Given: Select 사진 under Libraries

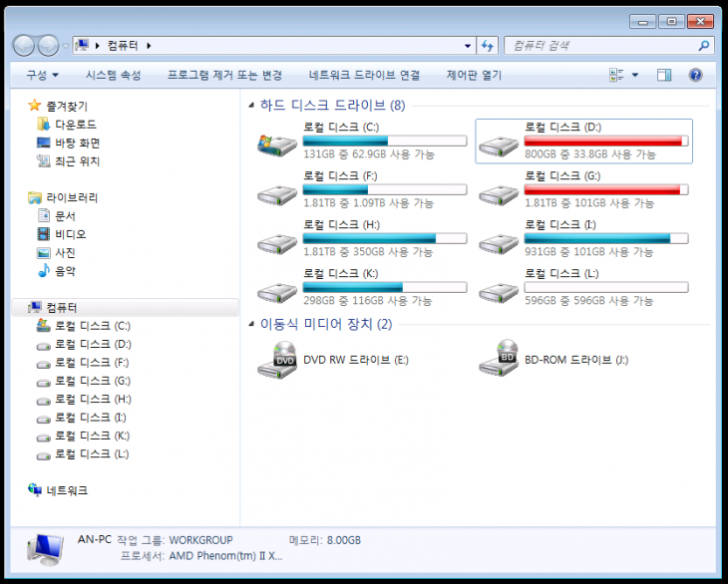Looking at the screenshot, I should pos(65,252).
